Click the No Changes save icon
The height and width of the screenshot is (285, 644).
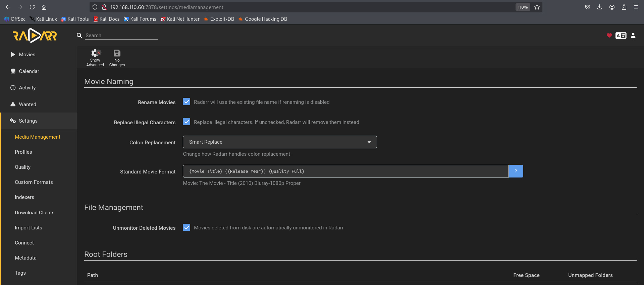coord(117,53)
